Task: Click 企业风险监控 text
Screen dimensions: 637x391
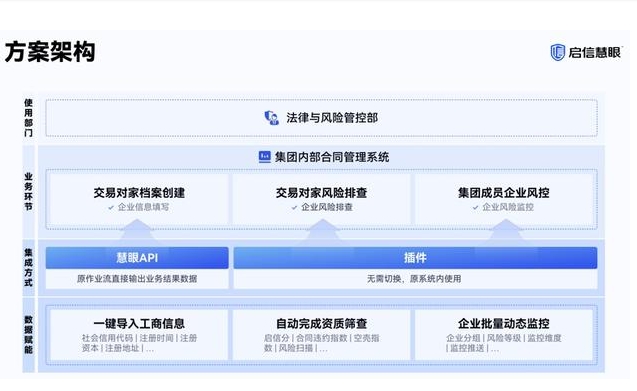Action: click(508, 207)
